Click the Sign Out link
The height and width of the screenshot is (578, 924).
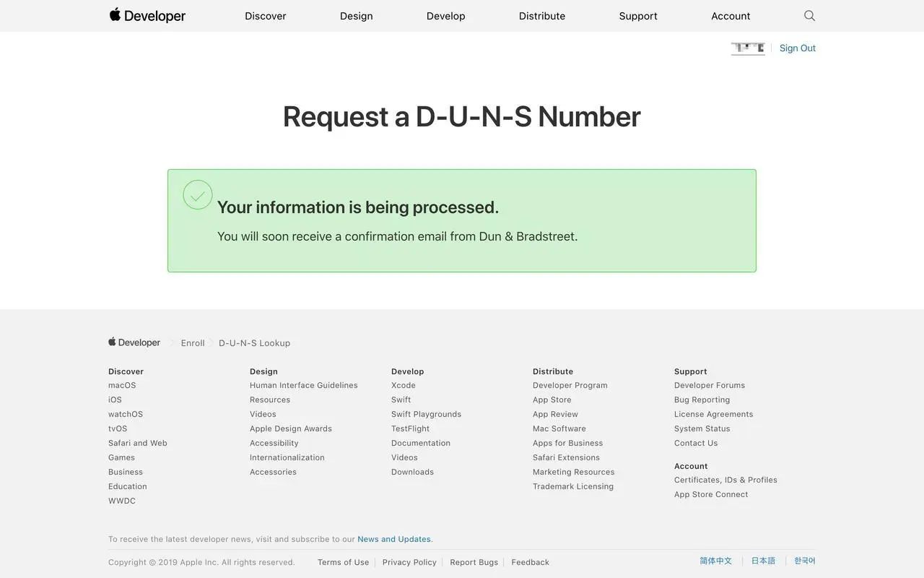pyautogui.click(x=798, y=48)
